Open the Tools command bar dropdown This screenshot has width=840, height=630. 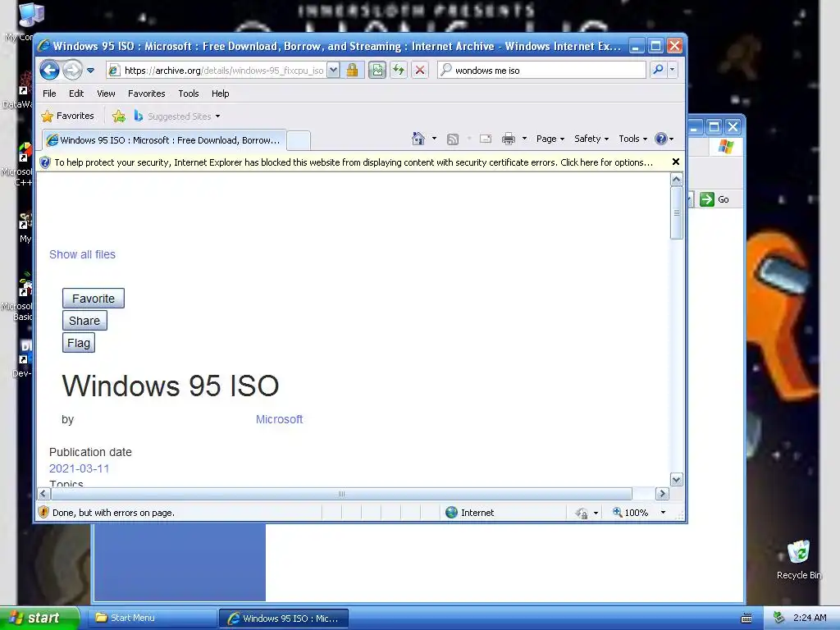[x=632, y=139]
